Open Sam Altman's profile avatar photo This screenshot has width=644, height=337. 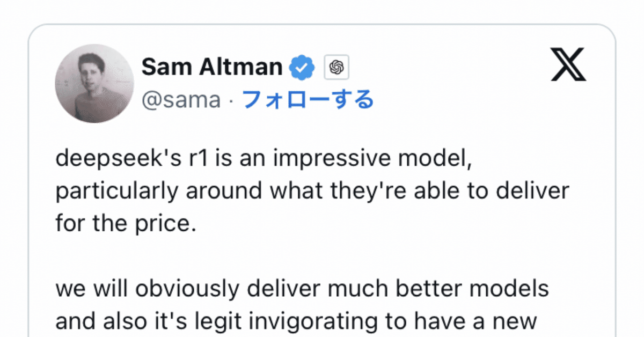coord(94,84)
